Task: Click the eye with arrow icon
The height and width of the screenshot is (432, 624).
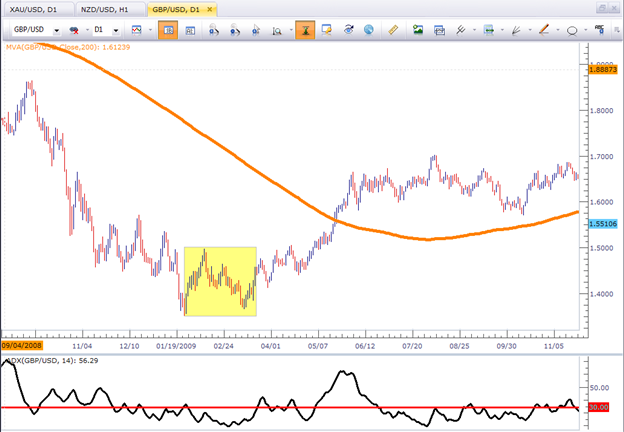Action: [x=349, y=30]
